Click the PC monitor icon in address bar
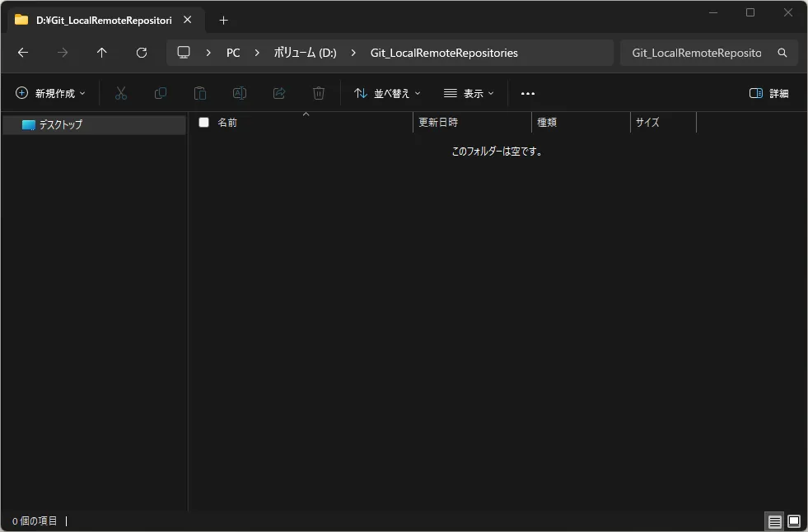The width and height of the screenshot is (808, 532). click(184, 53)
